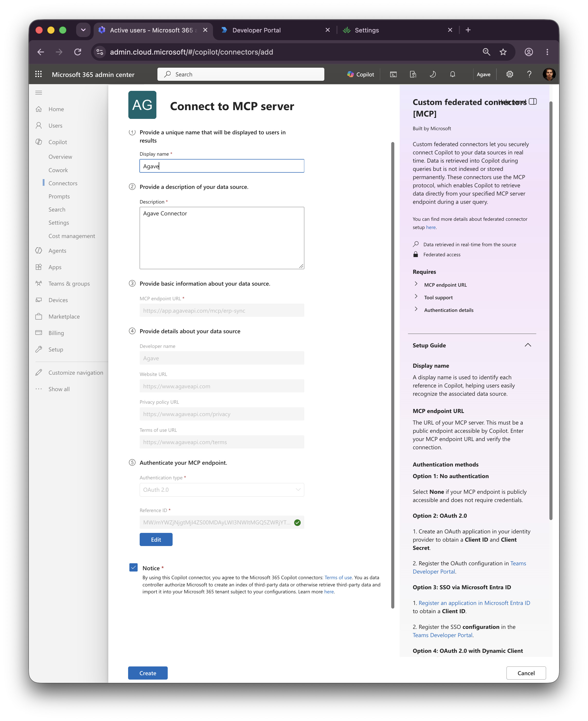Uncheck the Notice agreement checkbox
The width and height of the screenshot is (588, 721).
pos(133,567)
